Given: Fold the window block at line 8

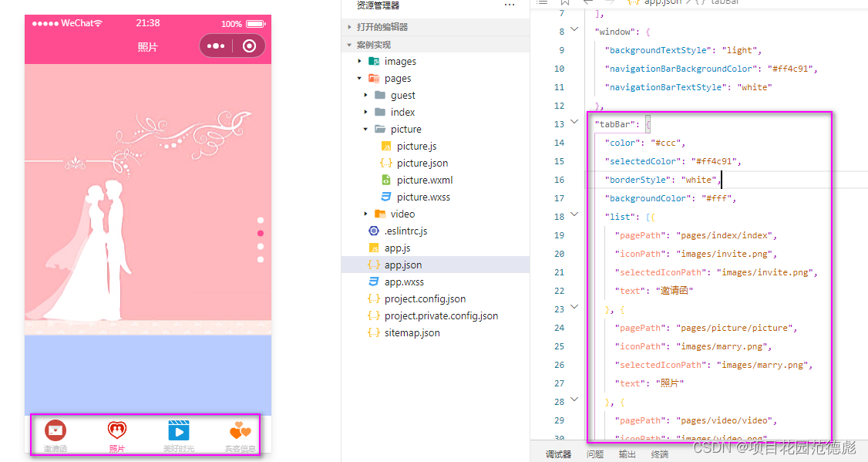Looking at the screenshot, I should (574, 29).
